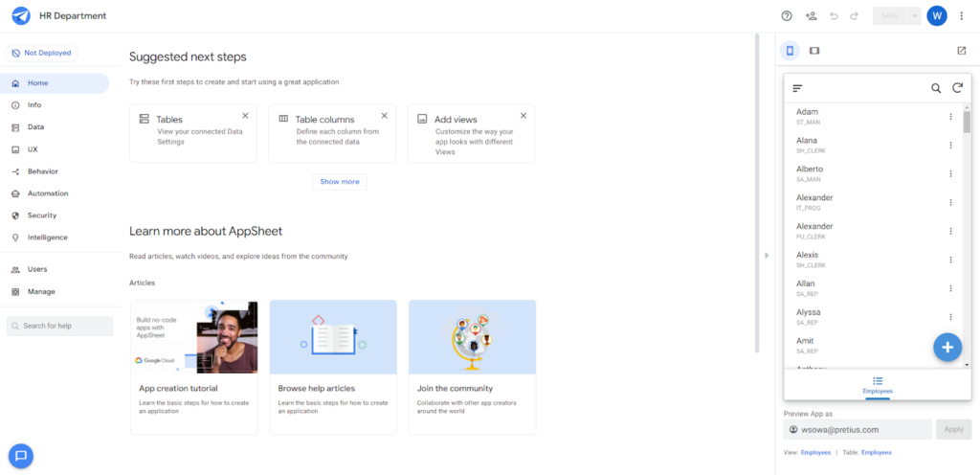980x475 pixels.
Task: Click the Preview App as email field
Action: coord(857,429)
